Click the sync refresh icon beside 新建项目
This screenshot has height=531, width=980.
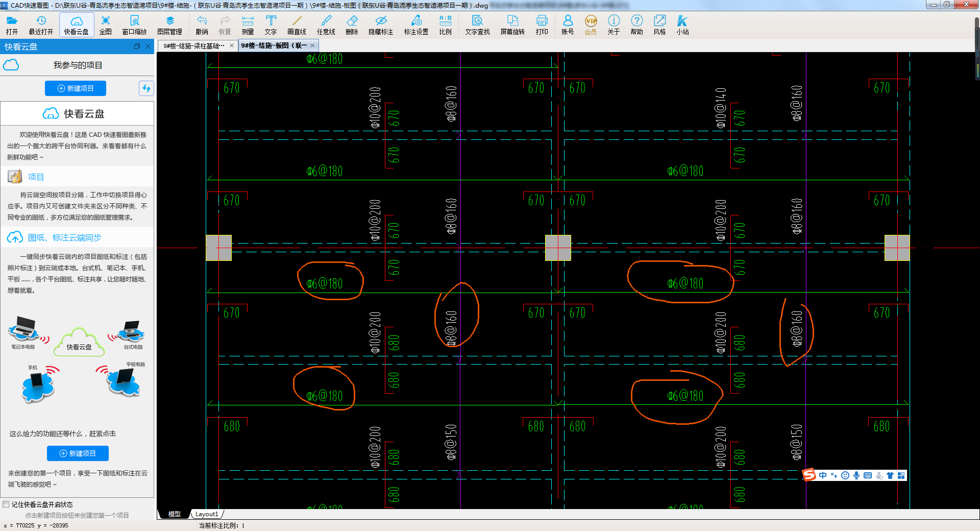point(146,88)
